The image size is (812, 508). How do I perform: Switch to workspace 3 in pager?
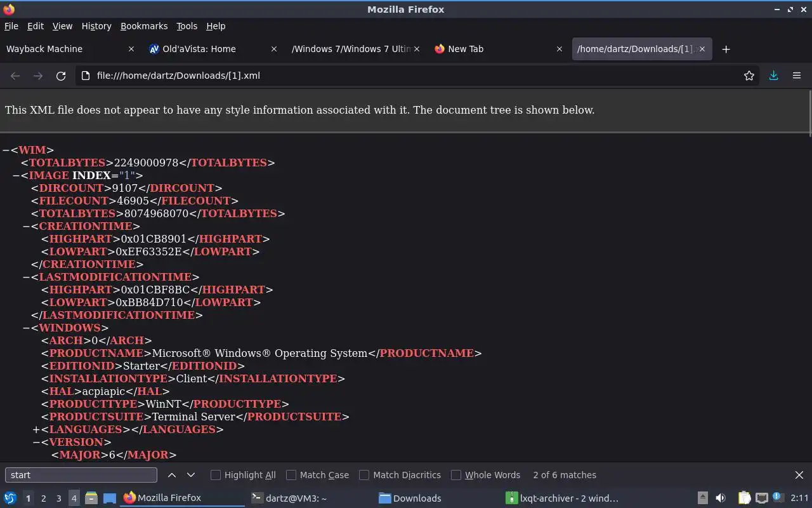tap(58, 498)
